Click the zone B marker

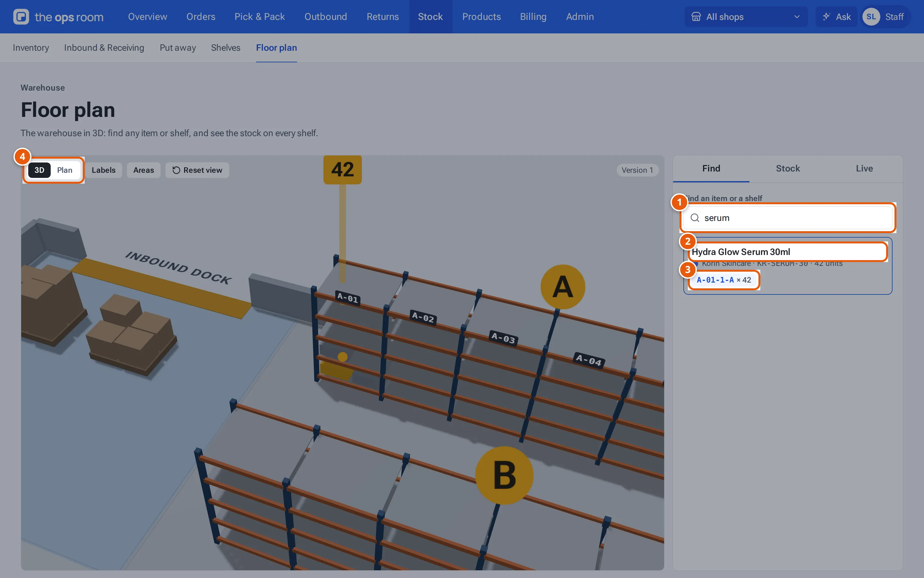click(x=504, y=475)
